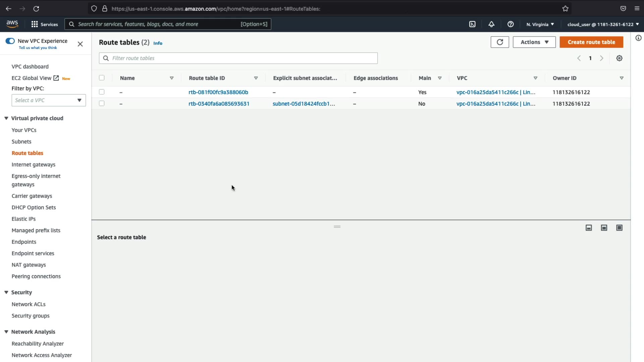644x362 pixels.
Task: Open Internet gateways in the sidebar
Action: (x=33, y=165)
